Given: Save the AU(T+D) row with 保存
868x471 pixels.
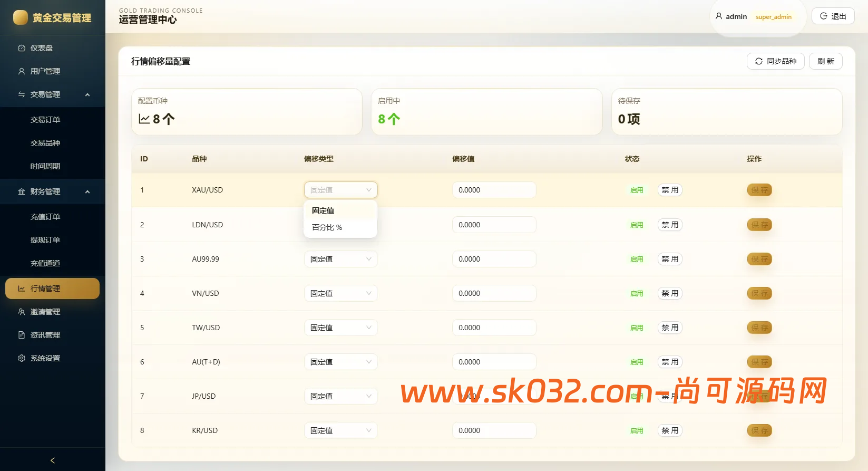Looking at the screenshot, I should click(759, 362).
